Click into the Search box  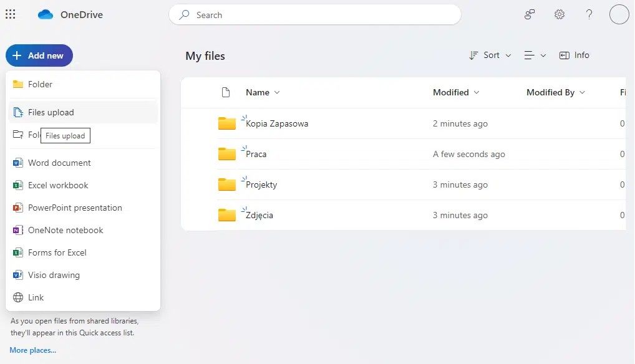tap(315, 15)
